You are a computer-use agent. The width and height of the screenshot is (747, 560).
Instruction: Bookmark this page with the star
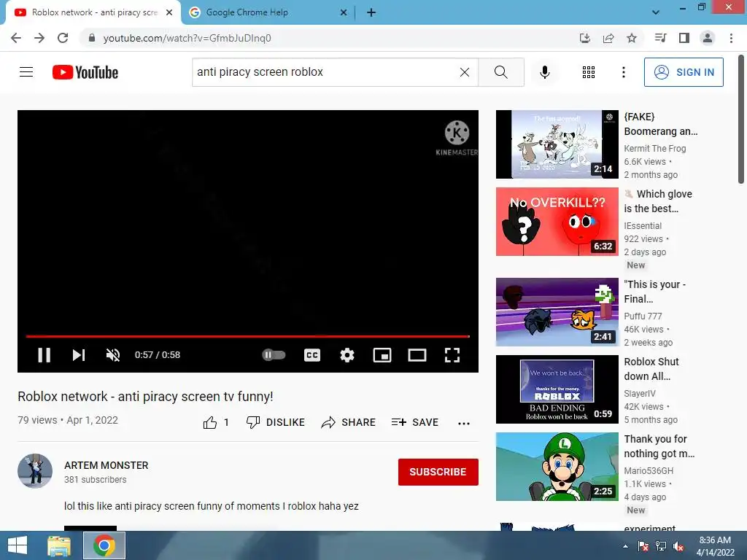coord(632,38)
